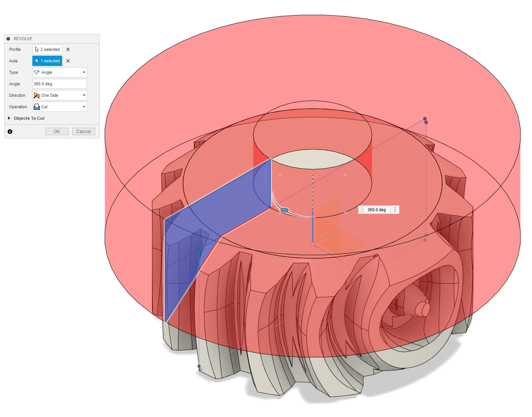Viewport: 532px width, 417px height.
Task: Click the Angle type icon in Type field
Action: 37,72
